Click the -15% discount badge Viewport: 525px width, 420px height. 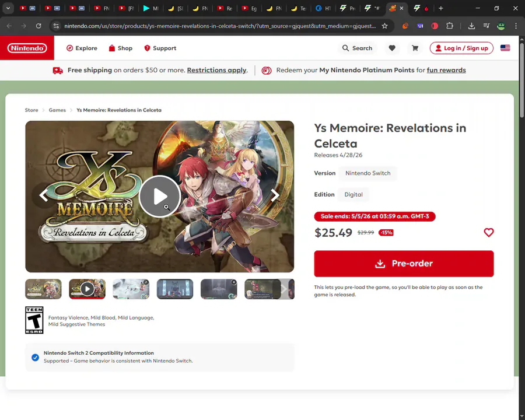point(386,232)
